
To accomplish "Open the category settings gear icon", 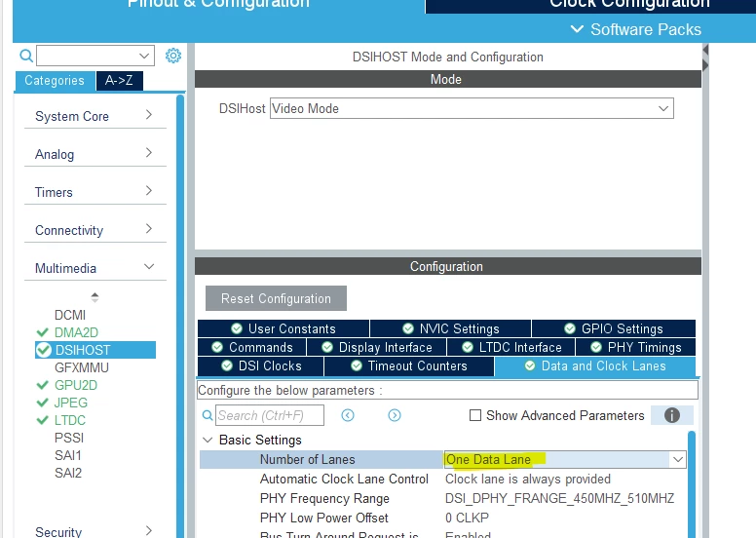I will tap(173, 56).
